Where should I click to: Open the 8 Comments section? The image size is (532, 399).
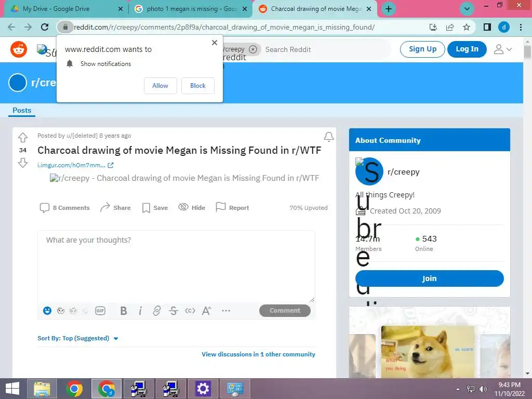coord(65,208)
